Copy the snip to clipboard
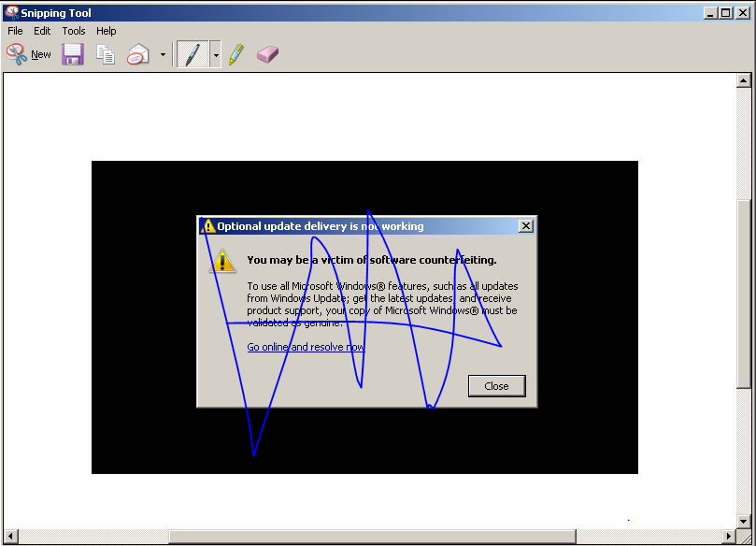The image size is (756, 546). click(105, 54)
